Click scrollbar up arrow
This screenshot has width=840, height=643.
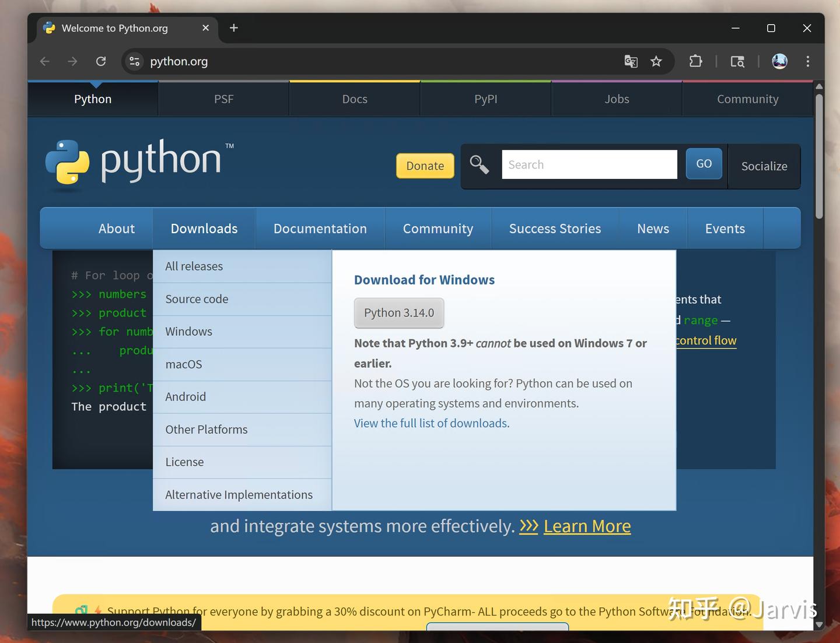[x=819, y=86]
